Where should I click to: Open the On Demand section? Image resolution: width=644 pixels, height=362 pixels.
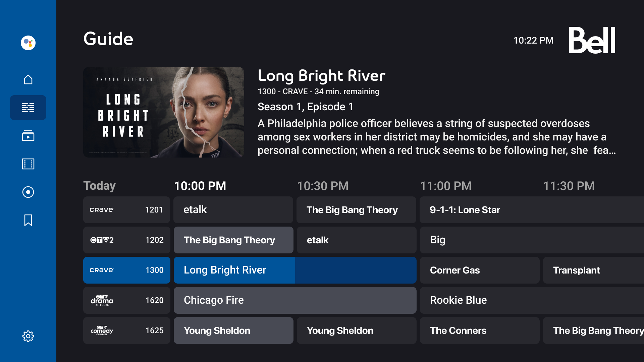[28, 136]
